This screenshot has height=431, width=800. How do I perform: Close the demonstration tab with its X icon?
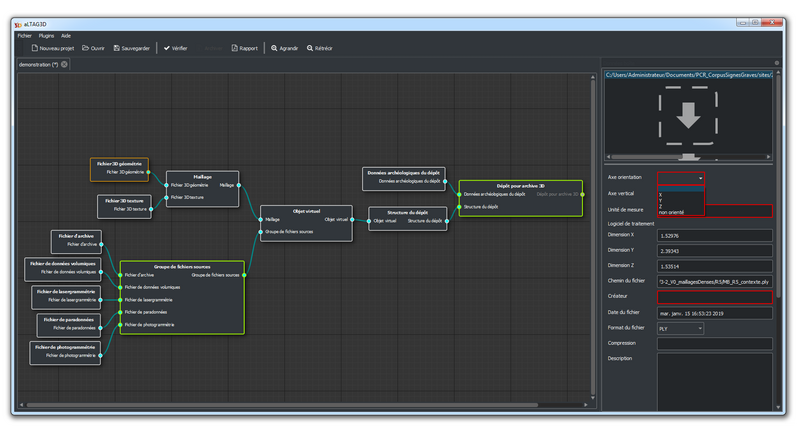[65, 64]
